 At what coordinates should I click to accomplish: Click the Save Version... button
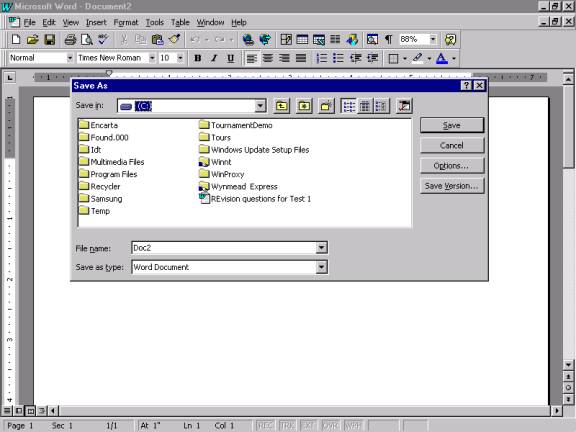[x=452, y=186]
